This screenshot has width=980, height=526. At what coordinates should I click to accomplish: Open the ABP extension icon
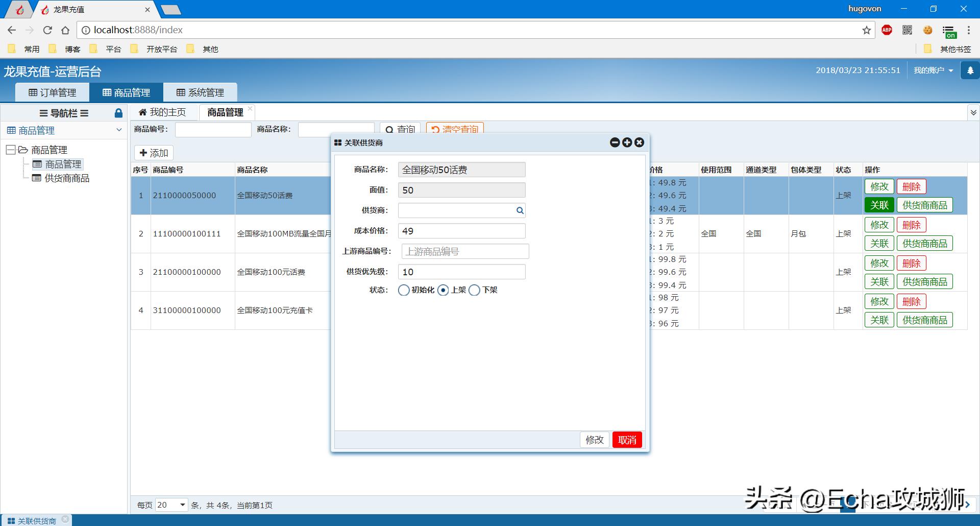pos(887,30)
